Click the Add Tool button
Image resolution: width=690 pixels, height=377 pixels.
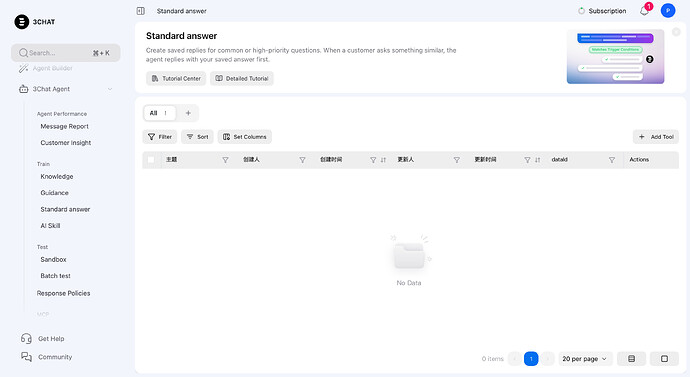click(x=656, y=137)
